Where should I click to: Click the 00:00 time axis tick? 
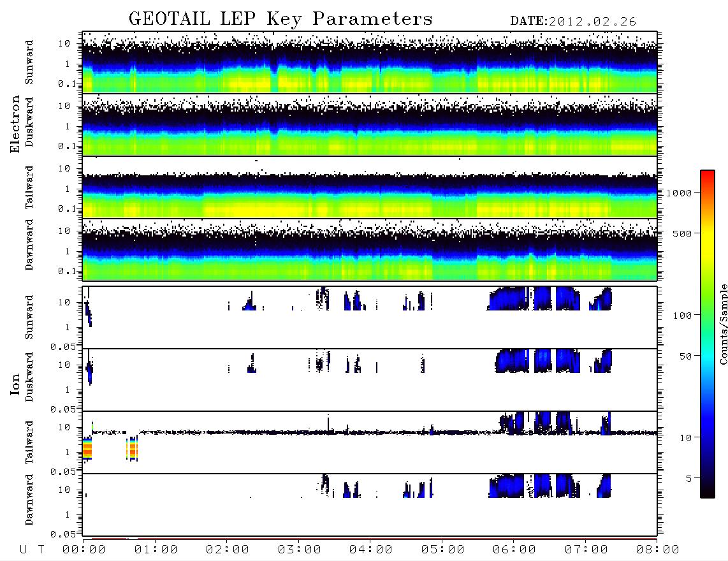(x=84, y=550)
